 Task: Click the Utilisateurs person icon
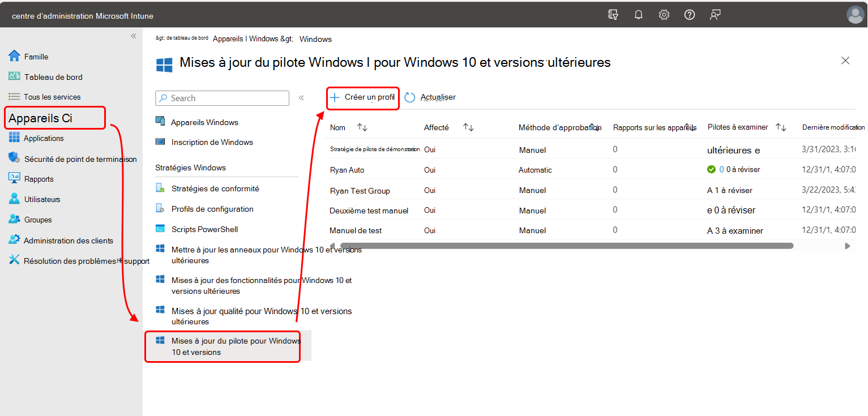pyautogui.click(x=14, y=199)
